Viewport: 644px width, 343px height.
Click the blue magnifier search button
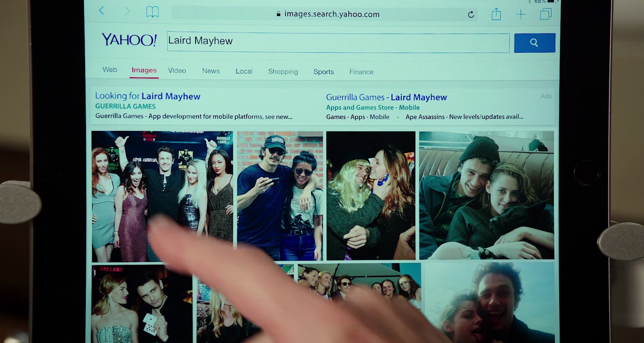point(535,43)
